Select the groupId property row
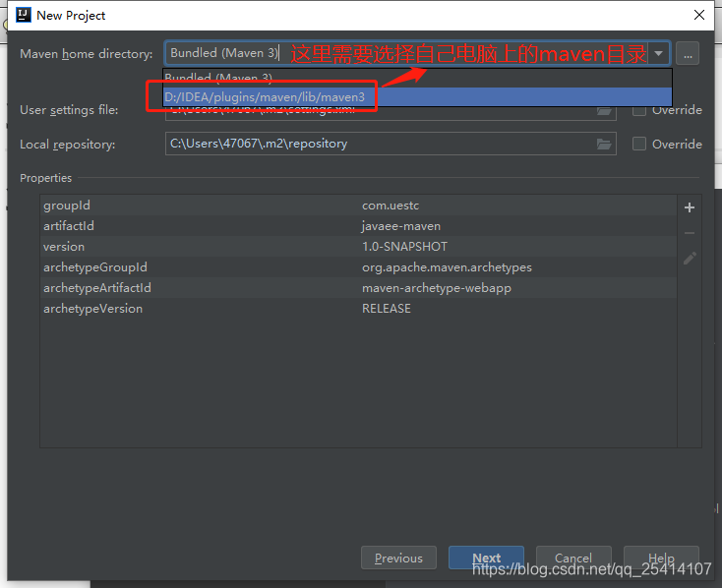Image resolution: width=722 pixels, height=588 pixels. pos(358,206)
